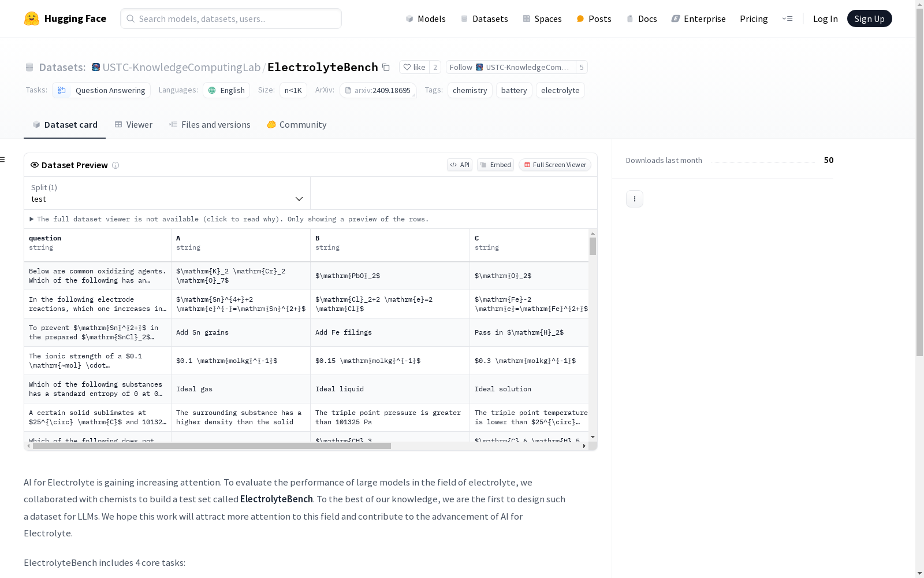
Task: Click the USTC-KnowledgeComputingLab avatar icon
Action: click(96, 67)
